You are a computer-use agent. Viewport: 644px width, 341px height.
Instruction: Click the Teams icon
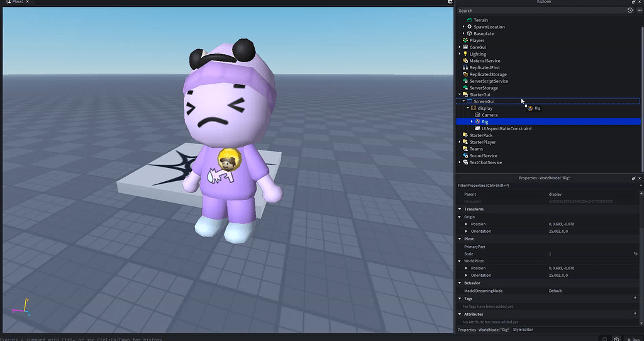pyautogui.click(x=465, y=148)
